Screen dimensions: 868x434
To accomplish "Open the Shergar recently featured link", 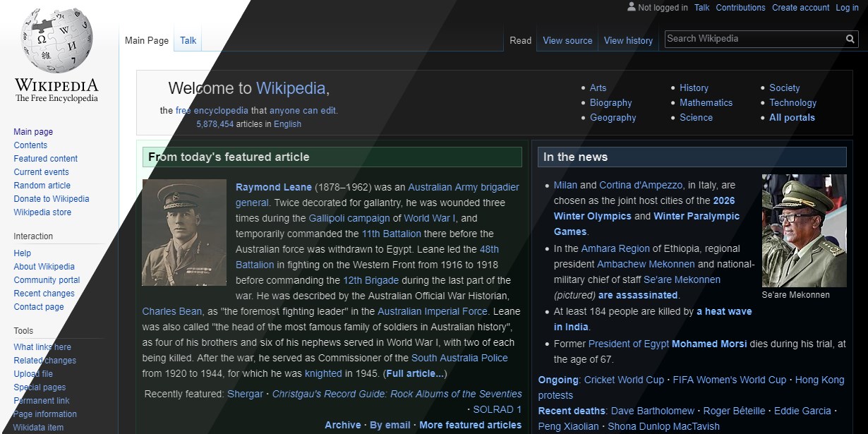I will coord(245,394).
